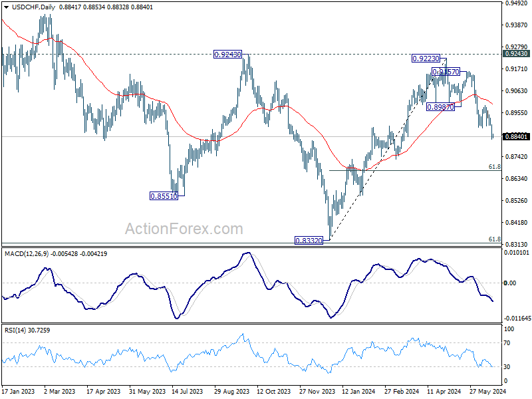The width and height of the screenshot is (532, 399).
Task: Click the 0.92430 level marker on the price axis
Action: tap(516, 54)
